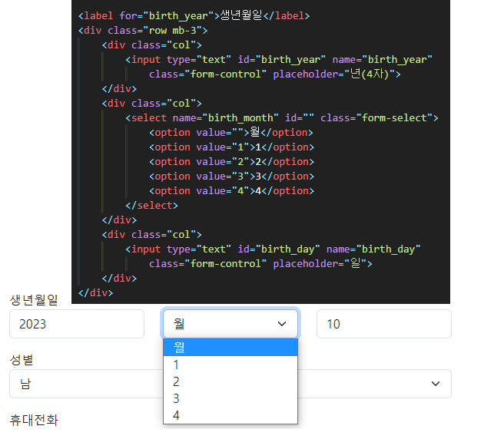Click the 휴대전화 form label

click(34, 420)
